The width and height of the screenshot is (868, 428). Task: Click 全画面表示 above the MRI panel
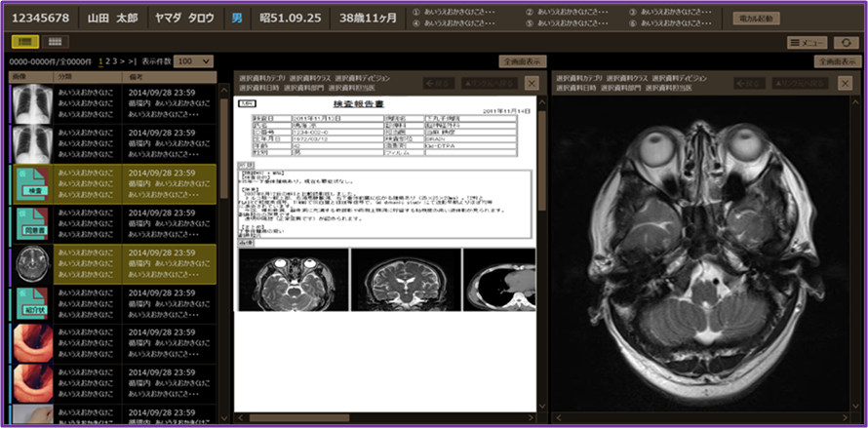click(836, 60)
